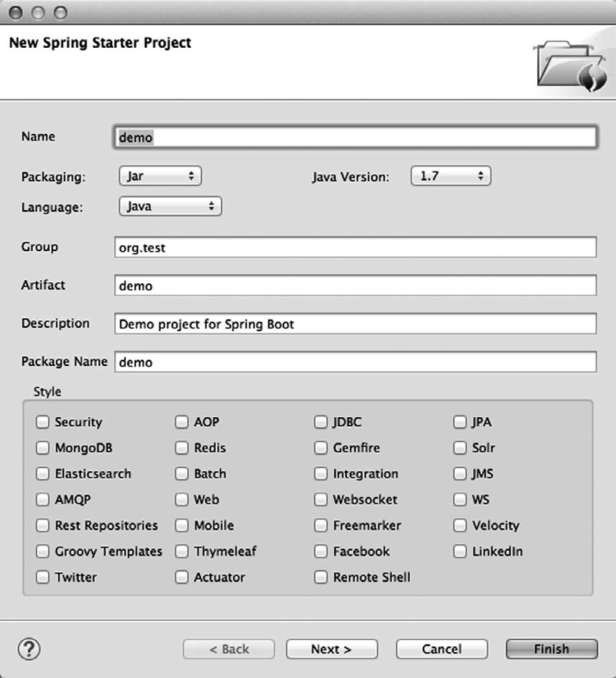Screen dimensions: 616x678
Task: Expand the Java Version dropdown
Action: pyautogui.click(x=451, y=176)
